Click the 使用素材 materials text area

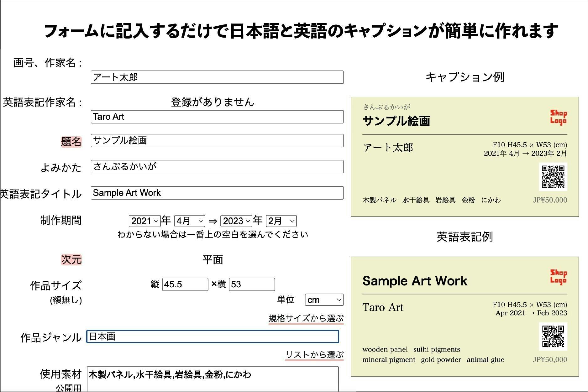(x=213, y=379)
